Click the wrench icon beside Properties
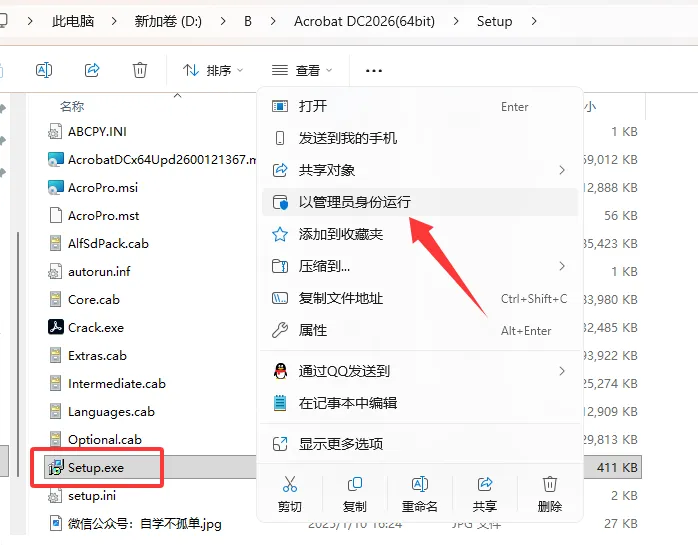Screen dimensions: 698x545 (280, 330)
